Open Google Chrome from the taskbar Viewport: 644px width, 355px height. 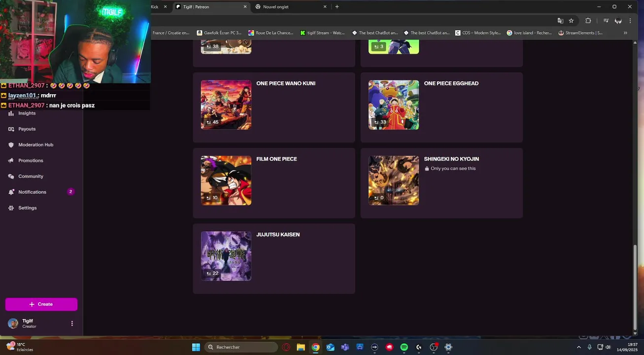click(315, 347)
